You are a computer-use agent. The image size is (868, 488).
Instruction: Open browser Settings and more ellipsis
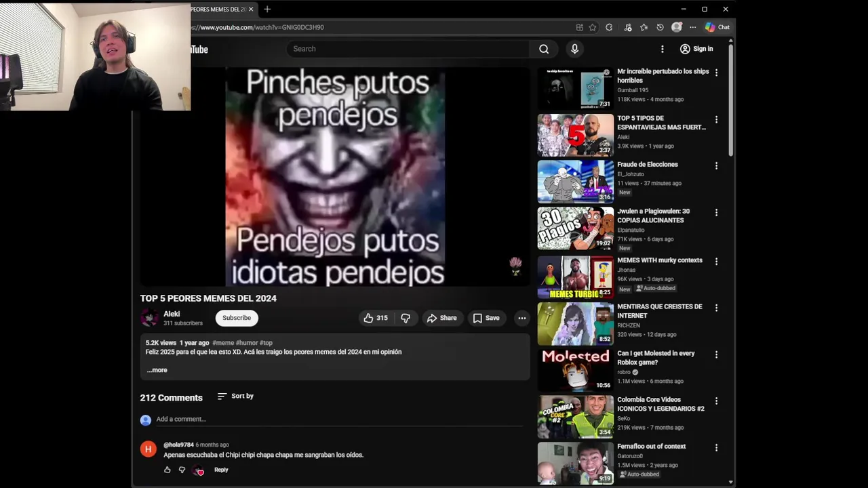(692, 27)
